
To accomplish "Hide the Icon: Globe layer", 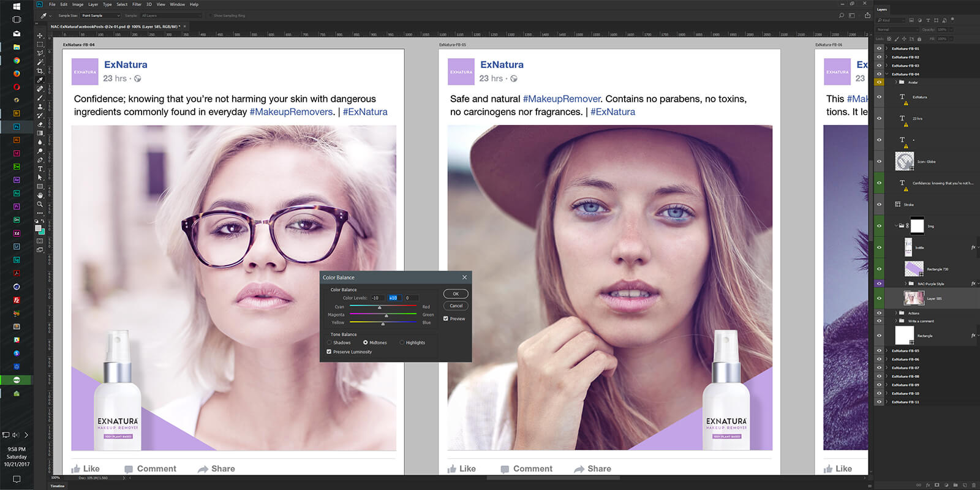I will [880, 162].
